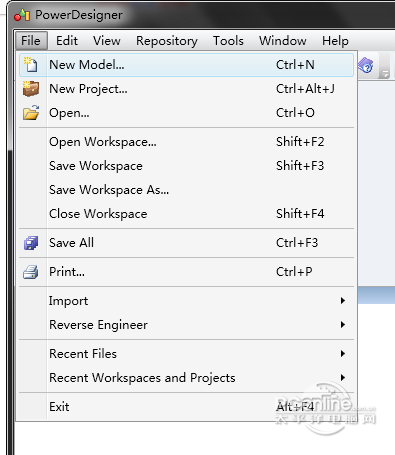Image resolution: width=395 pixels, height=455 pixels.
Task: Click the New Model document icon
Action: coord(31,65)
